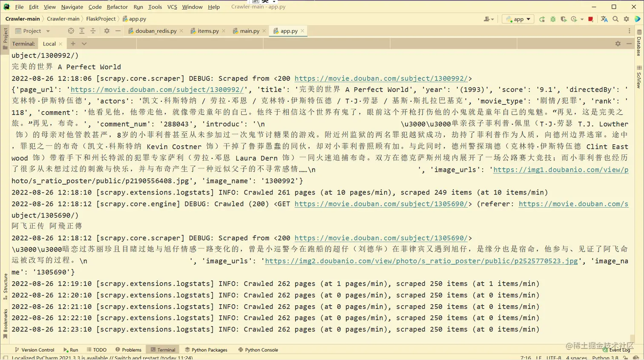
Task: Click Python 3.8 interpreter in status bar
Action: click(x=605, y=357)
